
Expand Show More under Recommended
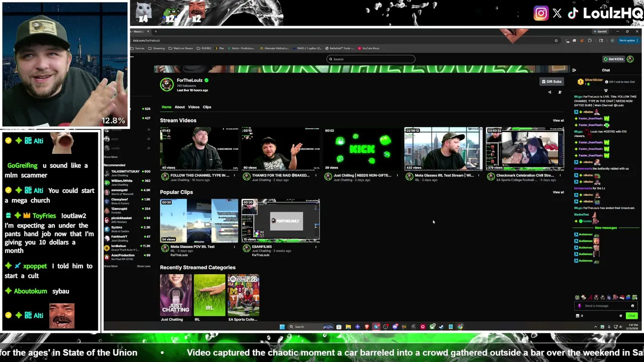(x=111, y=266)
